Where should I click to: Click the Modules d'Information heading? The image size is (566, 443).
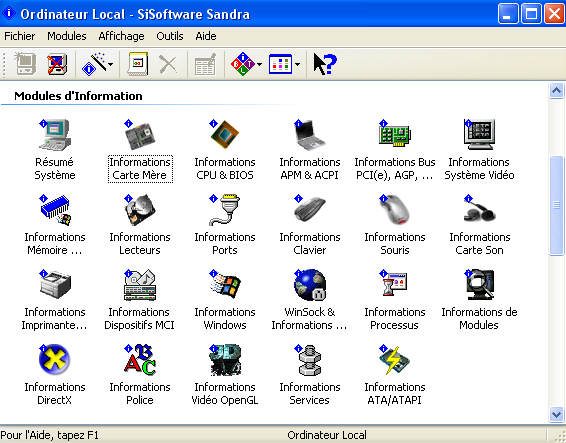tap(78, 96)
